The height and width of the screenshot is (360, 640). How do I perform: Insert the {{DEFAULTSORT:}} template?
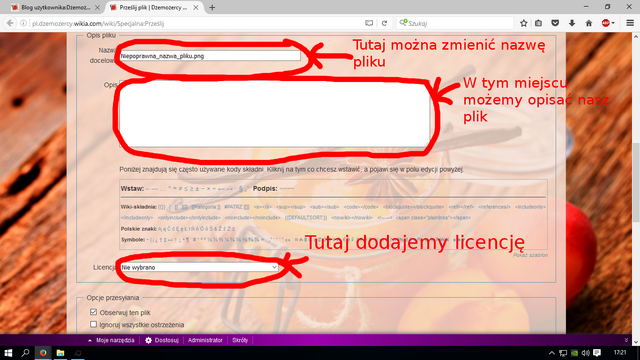(x=306, y=218)
